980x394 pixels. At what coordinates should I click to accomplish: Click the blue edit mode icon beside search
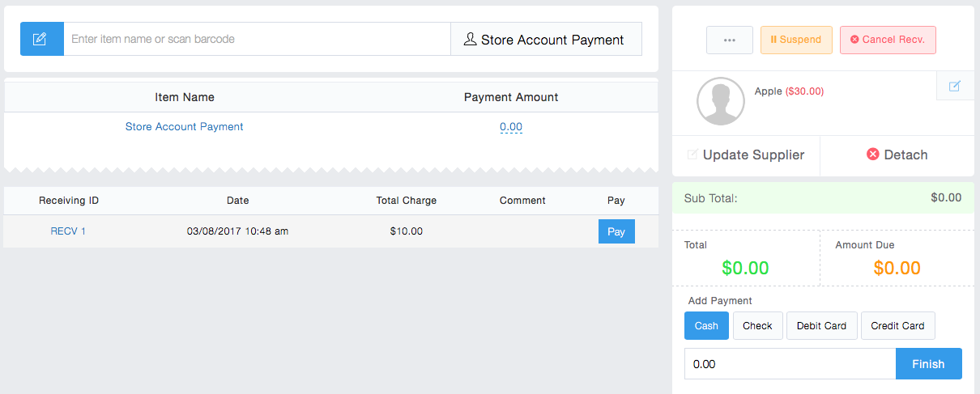click(x=41, y=39)
